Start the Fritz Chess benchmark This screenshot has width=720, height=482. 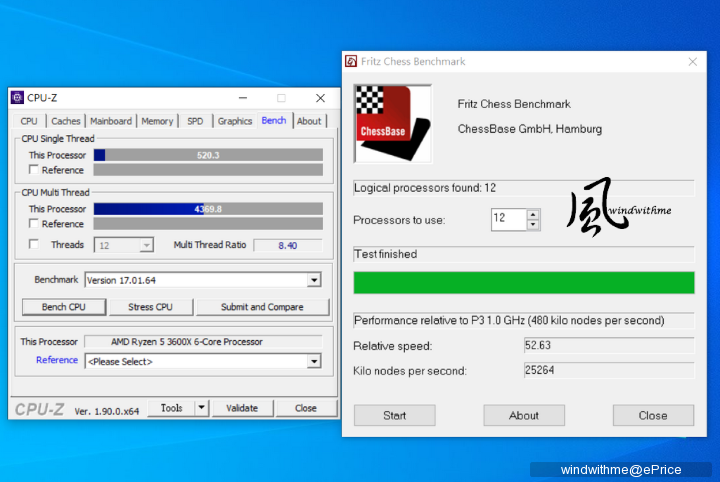394,415
